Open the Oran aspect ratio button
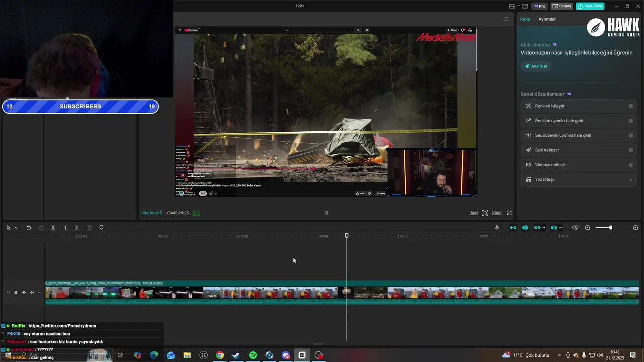The height and width of the screenshot is (362, 644). click(x=497, y=213)
